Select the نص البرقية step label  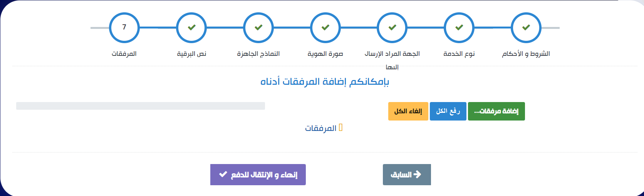[x=191, y=54]
